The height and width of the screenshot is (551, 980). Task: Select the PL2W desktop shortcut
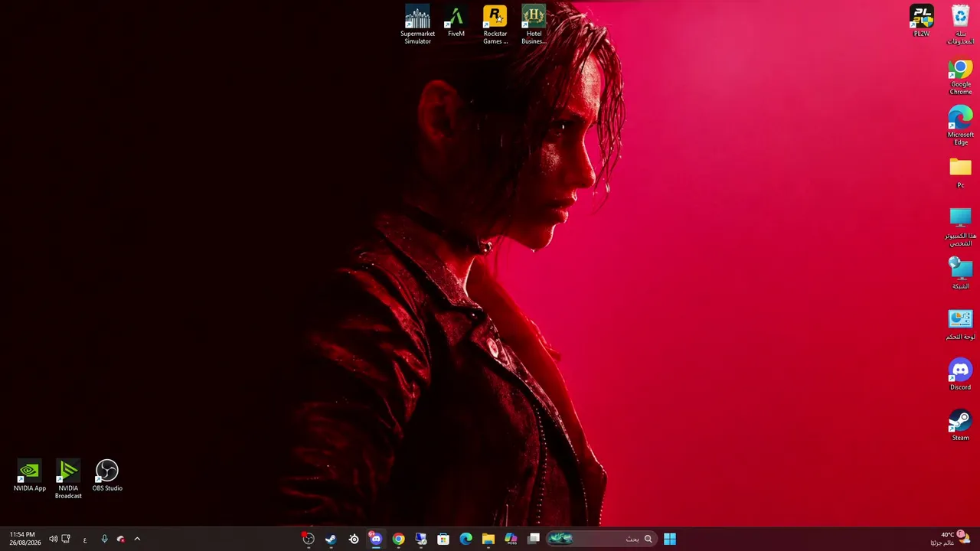click(x=922, y=21)
